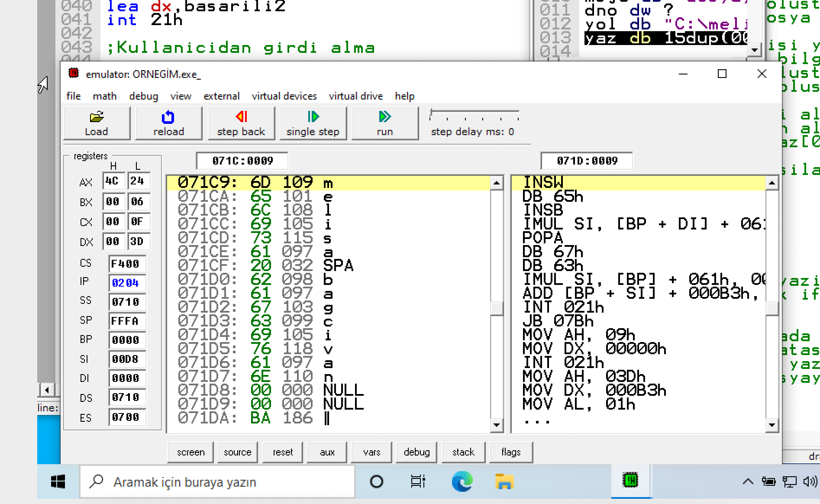Viewport: 820px width, 504px height.
Task: Open the virtual devices menu
Action: pos(284,96)
